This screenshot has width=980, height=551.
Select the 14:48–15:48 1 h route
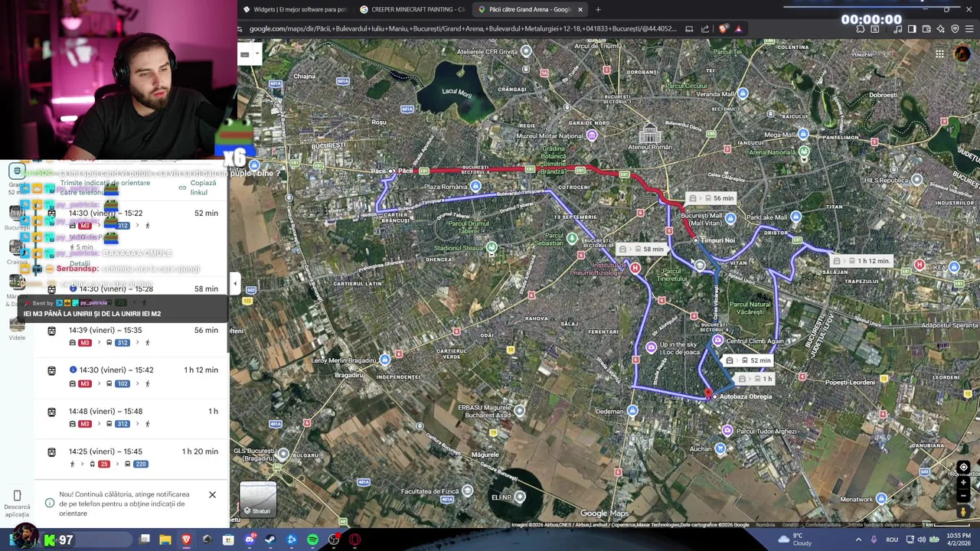[132, 417]
